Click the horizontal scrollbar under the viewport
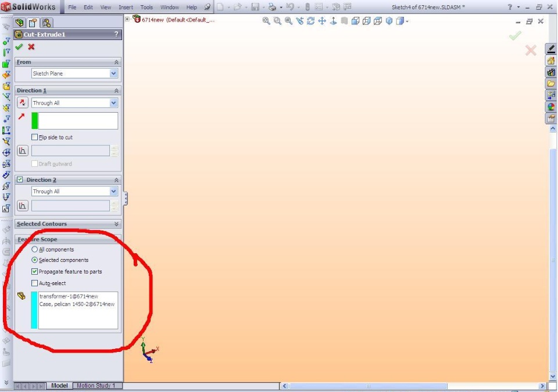 pyautogui.click(x=367, y=386)
